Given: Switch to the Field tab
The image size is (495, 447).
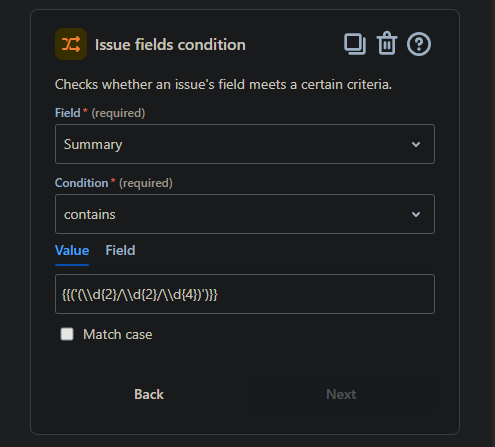Looking at the screenshot, I should coord(120,251).
